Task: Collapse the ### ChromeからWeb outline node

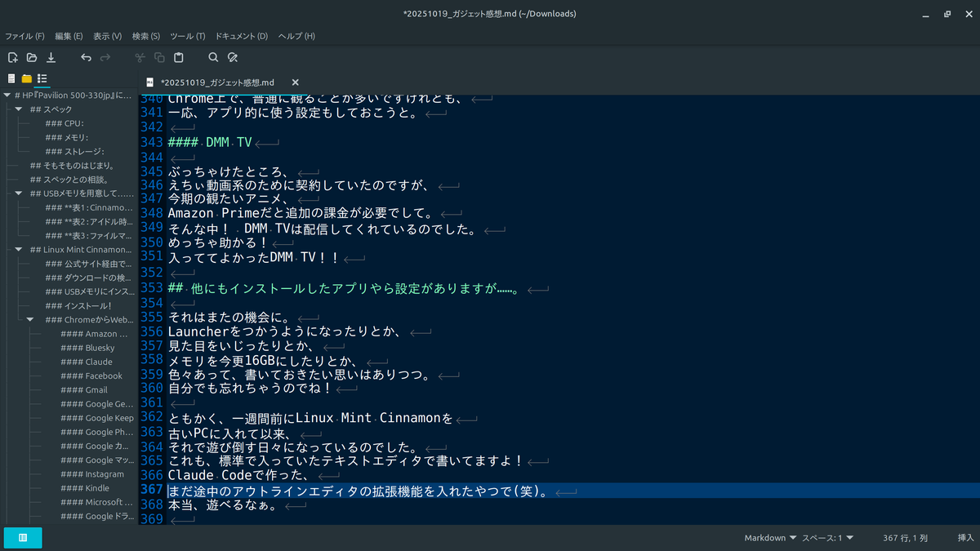Action: click(30, 320)
